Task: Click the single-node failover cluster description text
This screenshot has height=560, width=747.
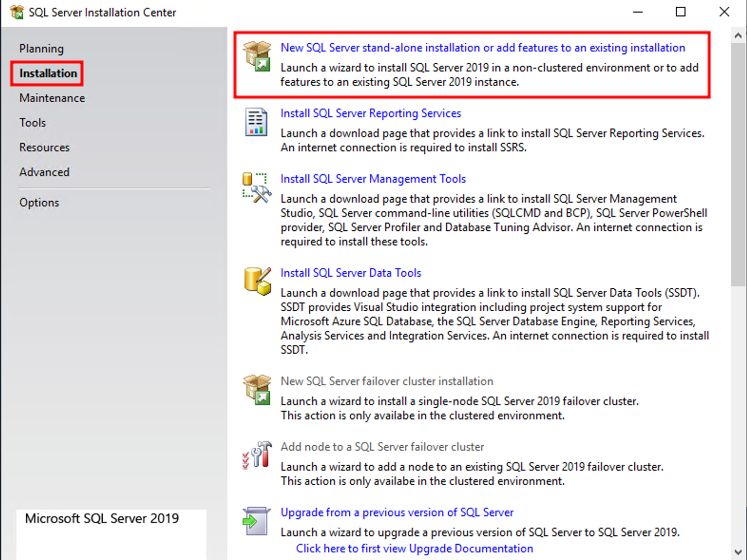Action: [x=460, y=409]
